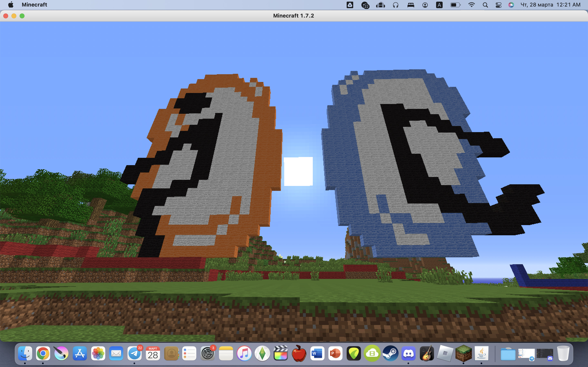Open Control Center toggles in menu bar
588x367 pixels.
(x=498, y=5)
